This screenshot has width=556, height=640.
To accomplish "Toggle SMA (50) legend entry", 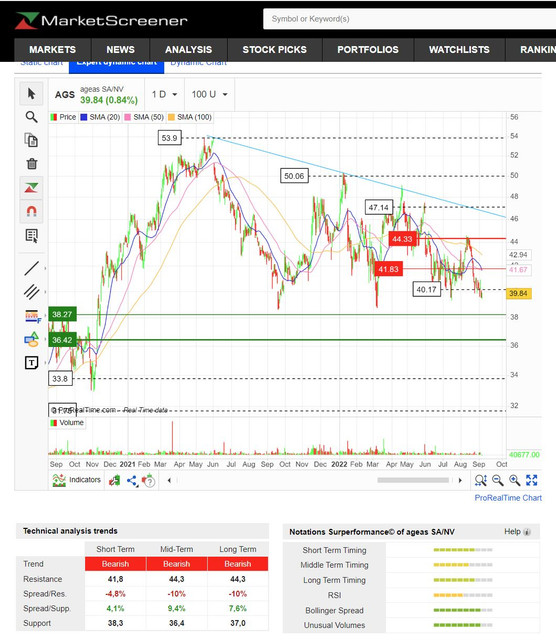I will (144, 117).
